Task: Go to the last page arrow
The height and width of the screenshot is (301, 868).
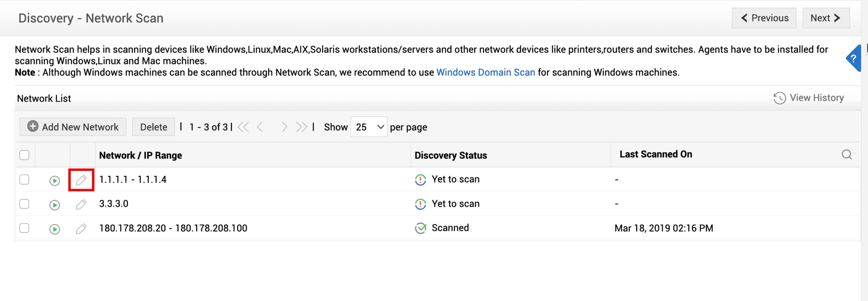Action: tap(301, 127)
